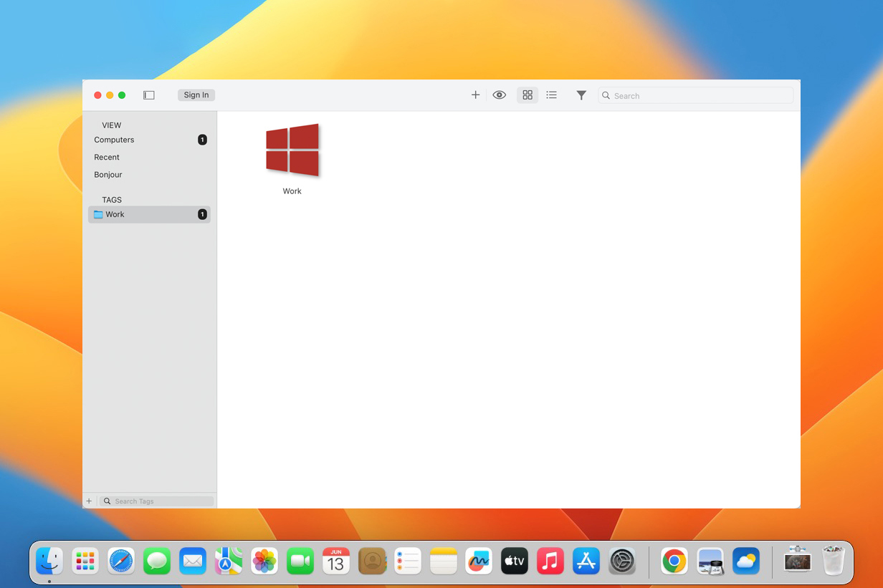Open Mail from the Dock

193,561
